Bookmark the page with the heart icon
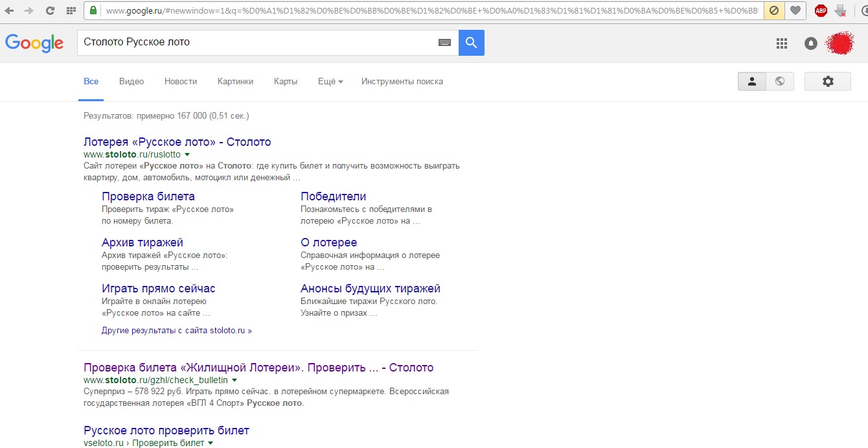Screen dimensions: 868x448 pyautogui.click(x=795, y=10)
